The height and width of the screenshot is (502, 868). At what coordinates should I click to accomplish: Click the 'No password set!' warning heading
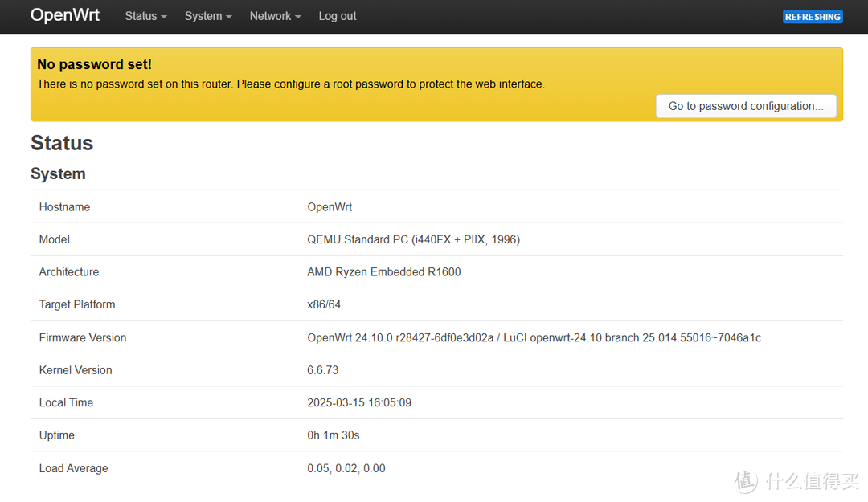tap(94, 64)
